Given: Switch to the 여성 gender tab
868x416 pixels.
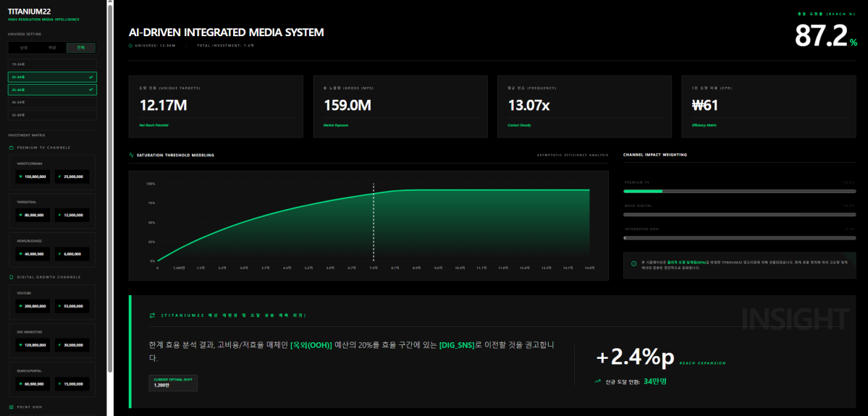Looking at the screenshot, I should pyautogui.click(x=51, y=48).
